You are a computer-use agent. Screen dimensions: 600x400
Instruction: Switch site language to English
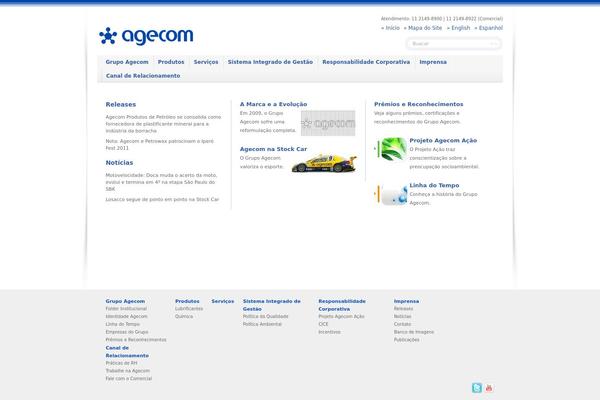(460, 28)
